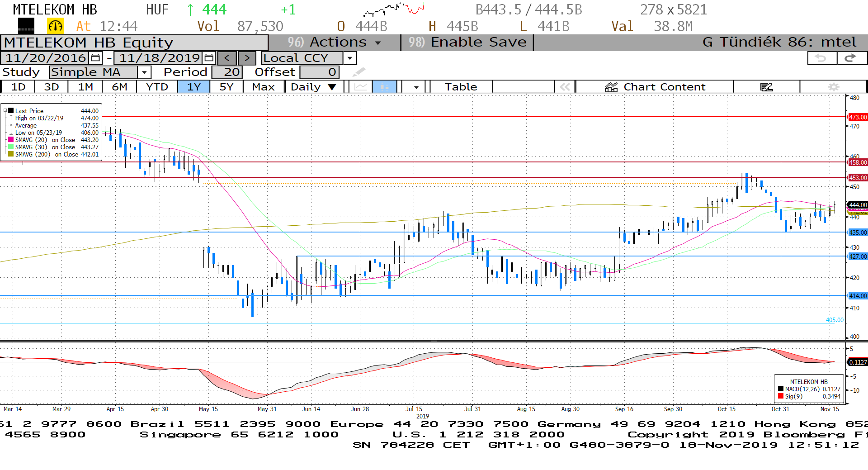Click the MTELEKOM HB ticker header
This screenshot has height=470, width=868.
55,9
